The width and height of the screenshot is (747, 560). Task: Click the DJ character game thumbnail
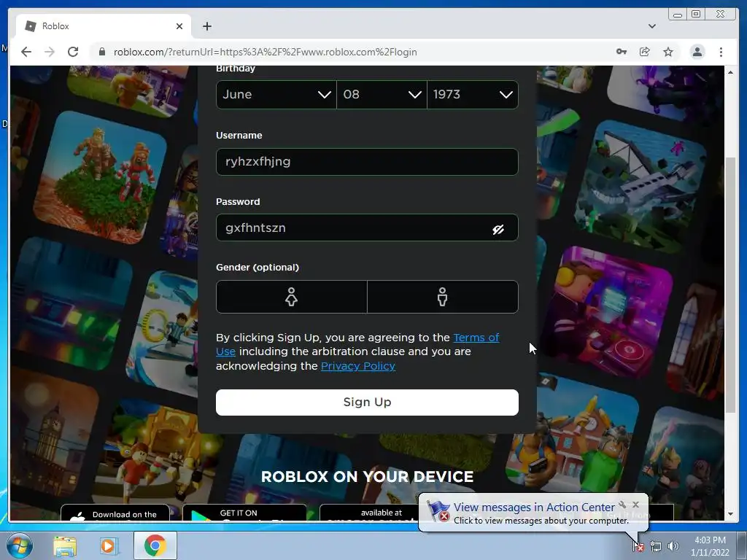click(x=608, y=314)
